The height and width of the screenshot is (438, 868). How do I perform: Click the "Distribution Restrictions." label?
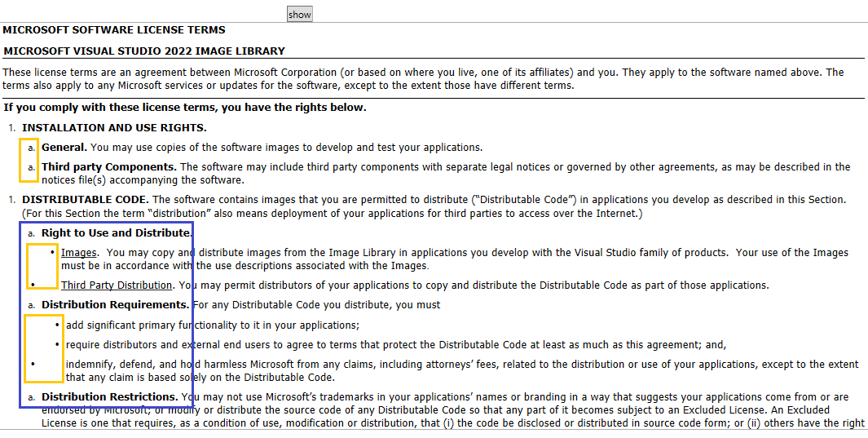[109, 397]
